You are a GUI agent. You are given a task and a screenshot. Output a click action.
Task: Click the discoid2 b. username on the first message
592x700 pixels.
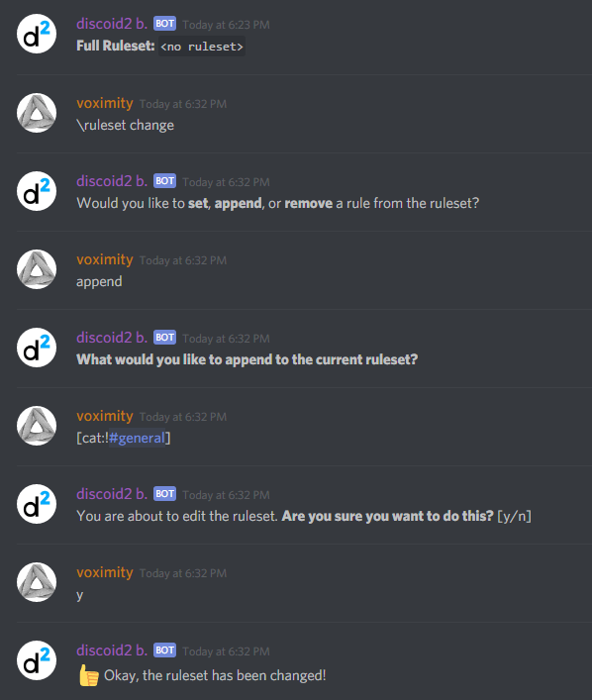(112, 24)
